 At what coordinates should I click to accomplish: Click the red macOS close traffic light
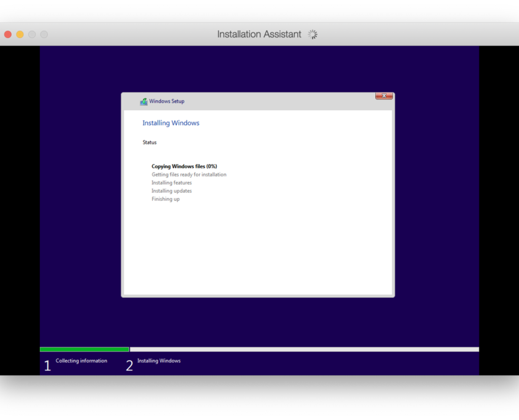[x=7, y=34]
